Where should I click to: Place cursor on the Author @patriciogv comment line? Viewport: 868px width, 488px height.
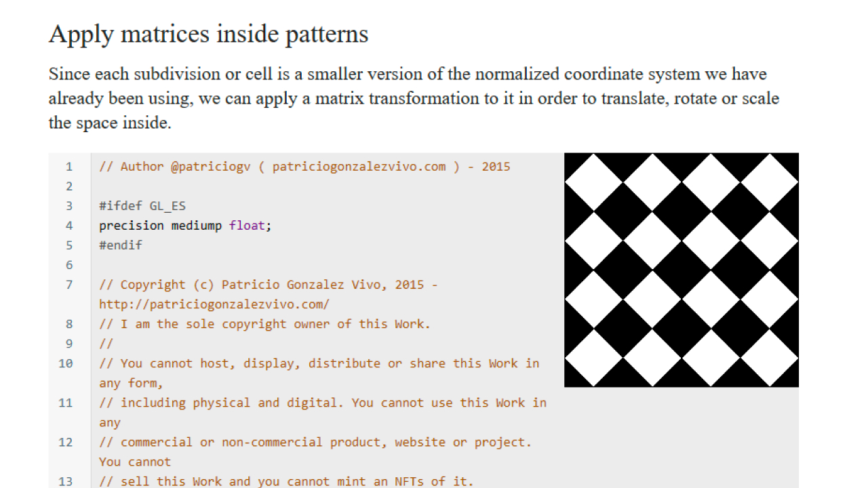pos(304,167)
